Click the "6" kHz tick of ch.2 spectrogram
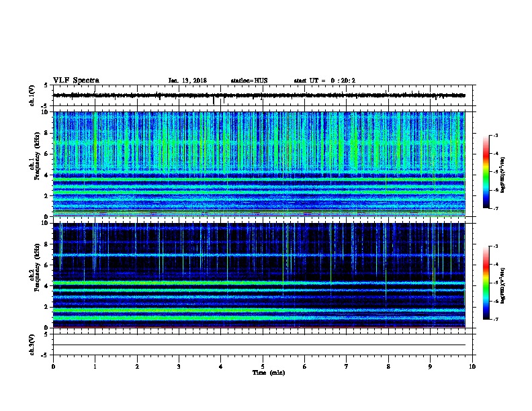The width and height of the screenshot is (532, 411). tap(47, 265)
